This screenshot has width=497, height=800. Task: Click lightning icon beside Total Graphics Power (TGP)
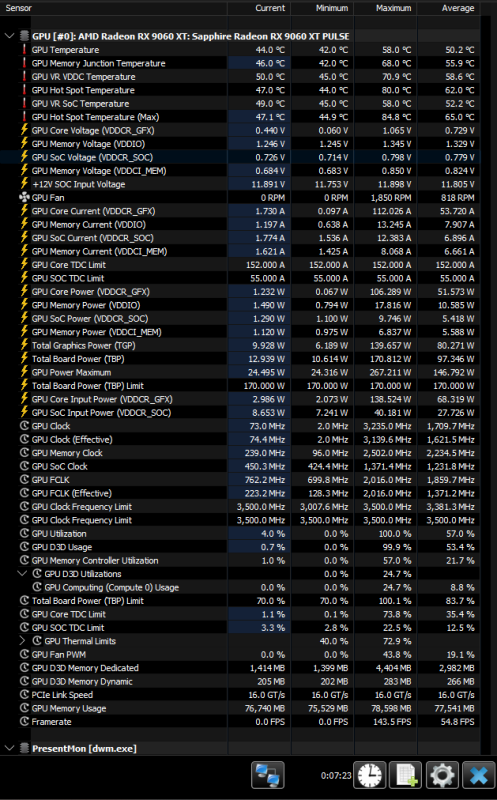click(x=24, y=345)
